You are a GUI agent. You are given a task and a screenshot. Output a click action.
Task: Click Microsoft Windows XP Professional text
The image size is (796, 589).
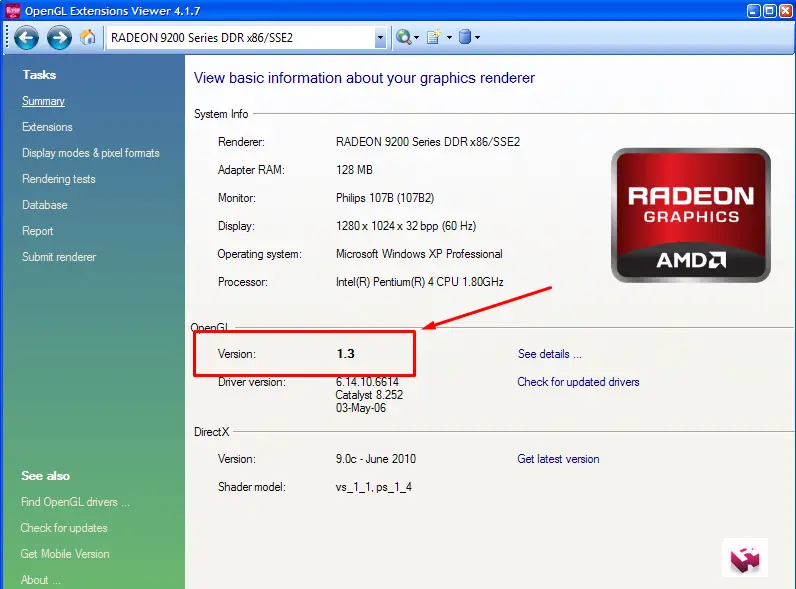point(419,254)
